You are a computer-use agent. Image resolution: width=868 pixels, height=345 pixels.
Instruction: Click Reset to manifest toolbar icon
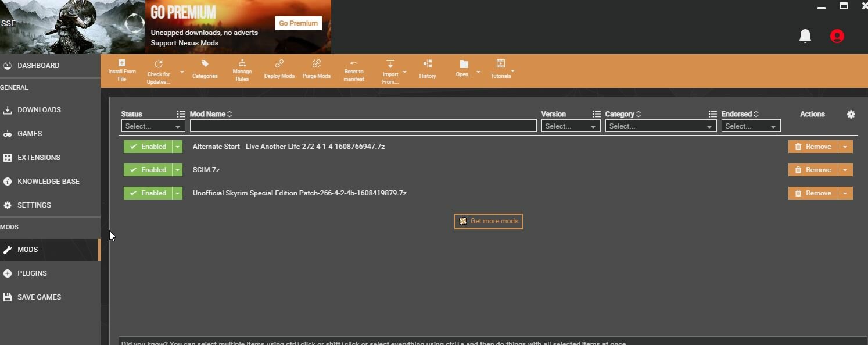(354, 71)
